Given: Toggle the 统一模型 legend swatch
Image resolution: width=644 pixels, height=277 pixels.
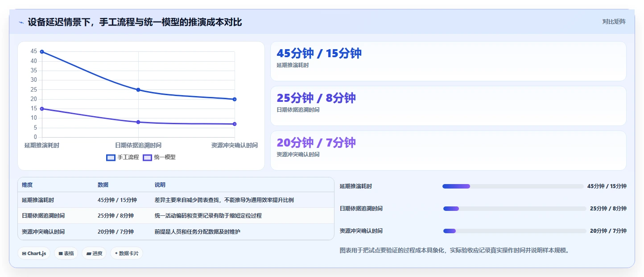Looking at the screenshot, I should [147, 157].
